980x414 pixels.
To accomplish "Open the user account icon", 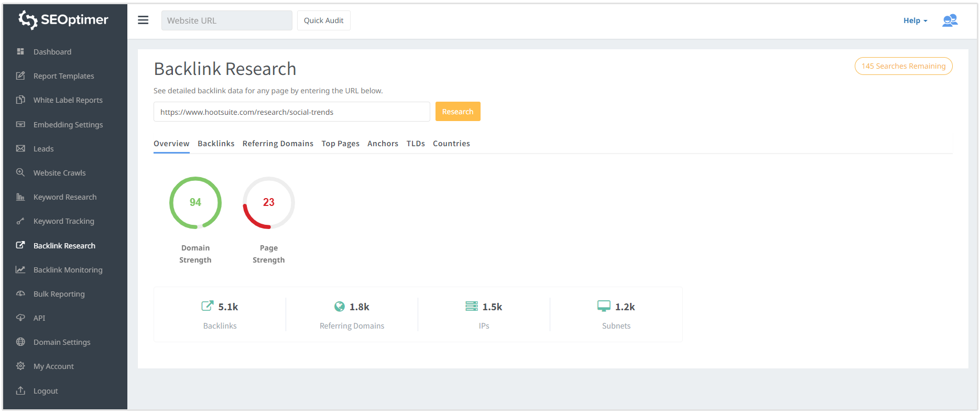I will tap(950, 20).
